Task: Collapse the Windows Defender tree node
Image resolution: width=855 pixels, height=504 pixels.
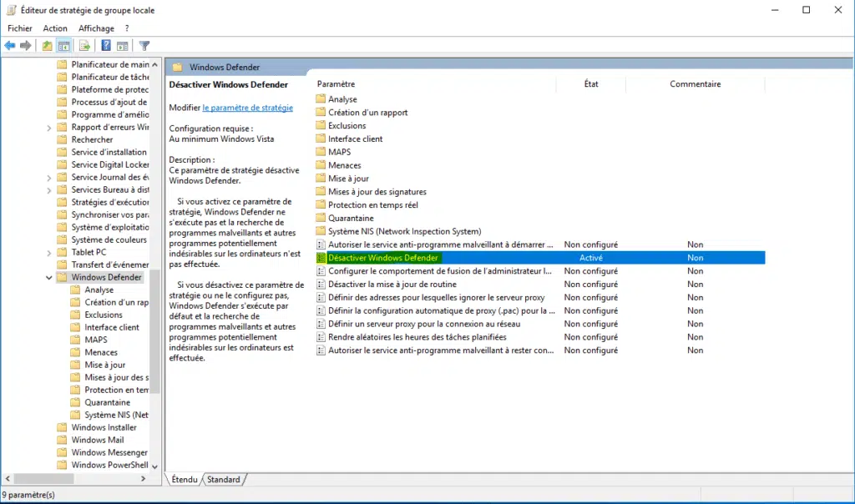Action: 49,277
